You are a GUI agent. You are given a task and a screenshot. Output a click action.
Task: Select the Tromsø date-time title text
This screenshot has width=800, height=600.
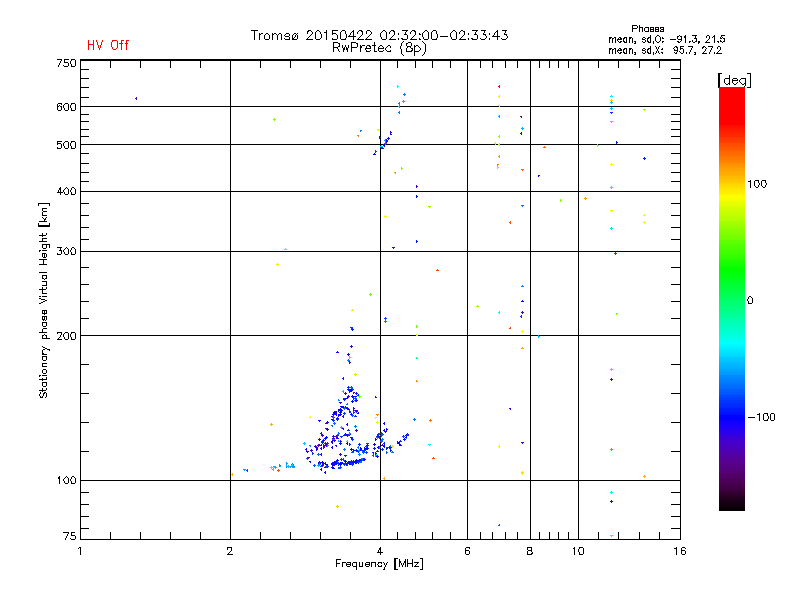pyautogui.click(x=379, y=35)
